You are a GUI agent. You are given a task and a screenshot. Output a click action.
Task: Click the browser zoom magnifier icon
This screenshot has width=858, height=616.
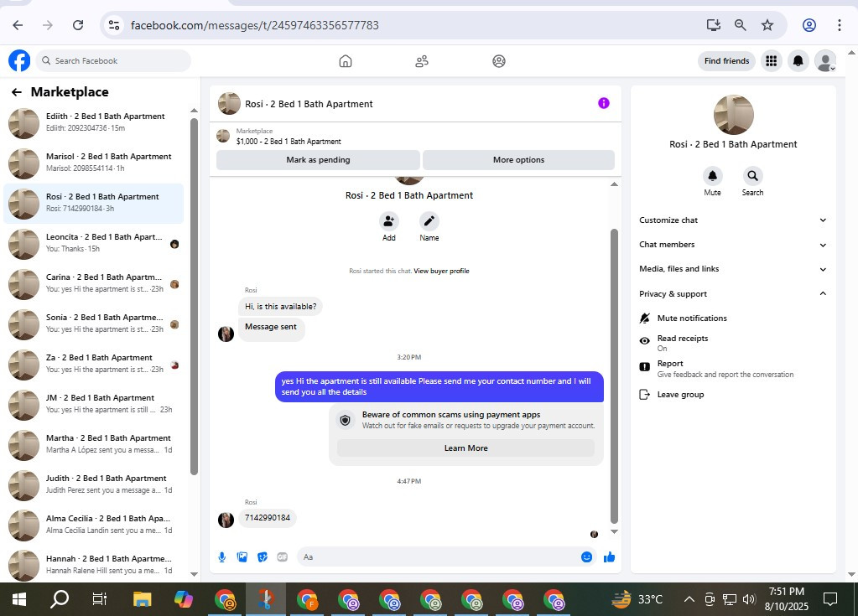[x=741, y=25]
